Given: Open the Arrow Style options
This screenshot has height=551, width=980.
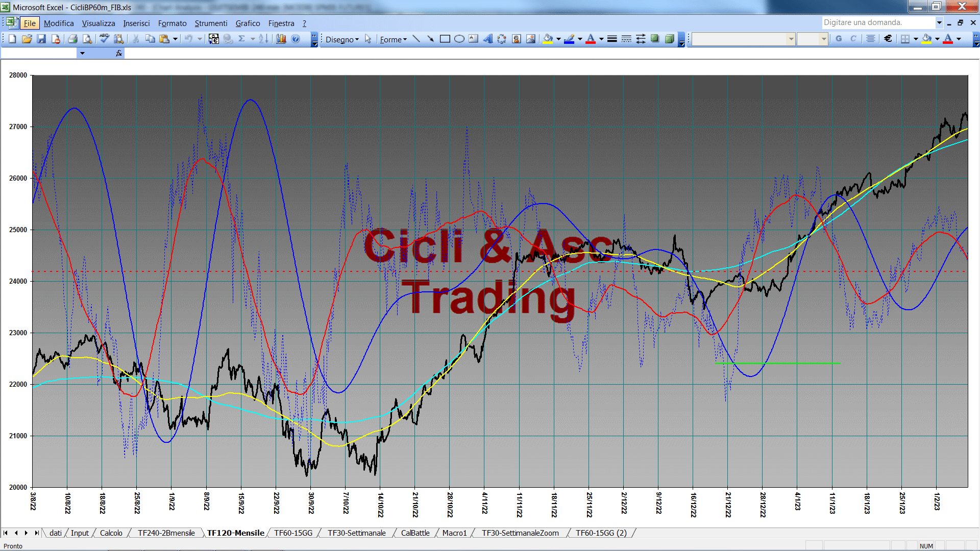Looking at the screenshot, I should 641,39.
